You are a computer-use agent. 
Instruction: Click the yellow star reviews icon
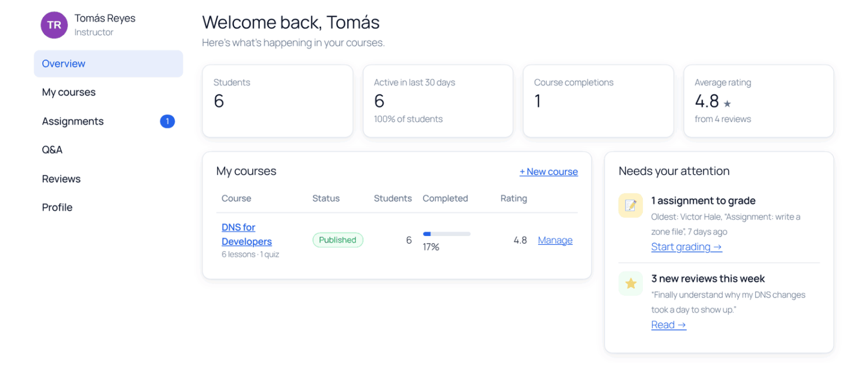(x=631, y=284)
